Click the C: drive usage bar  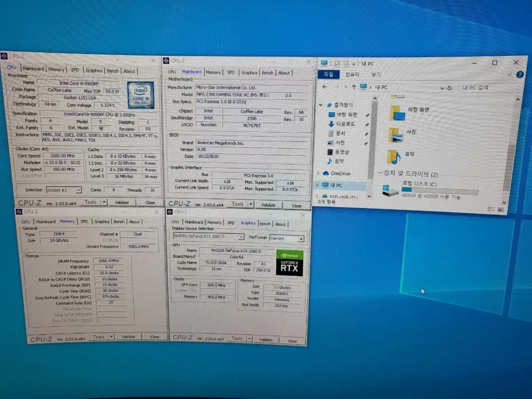click(440, 191)
